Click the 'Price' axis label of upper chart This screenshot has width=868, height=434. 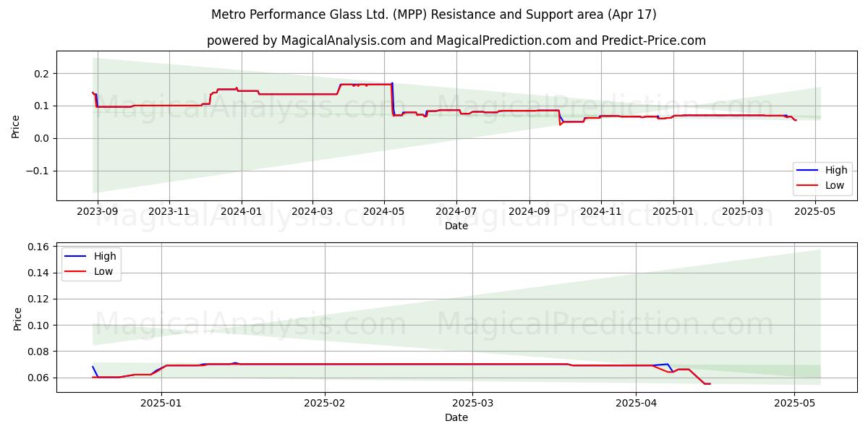tap(16, 126)
